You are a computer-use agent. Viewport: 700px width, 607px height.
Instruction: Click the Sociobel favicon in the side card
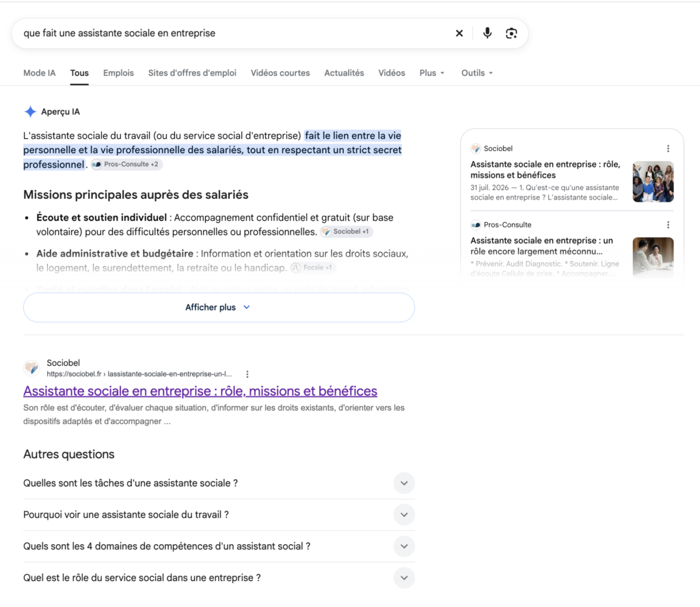click(476, 148)
